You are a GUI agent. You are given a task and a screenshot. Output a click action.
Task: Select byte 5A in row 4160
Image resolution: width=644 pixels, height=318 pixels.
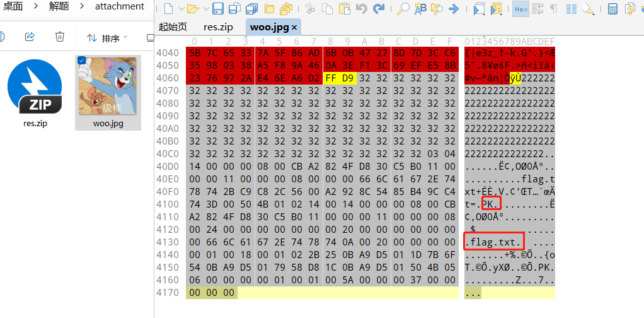click(x=348, y=280)
